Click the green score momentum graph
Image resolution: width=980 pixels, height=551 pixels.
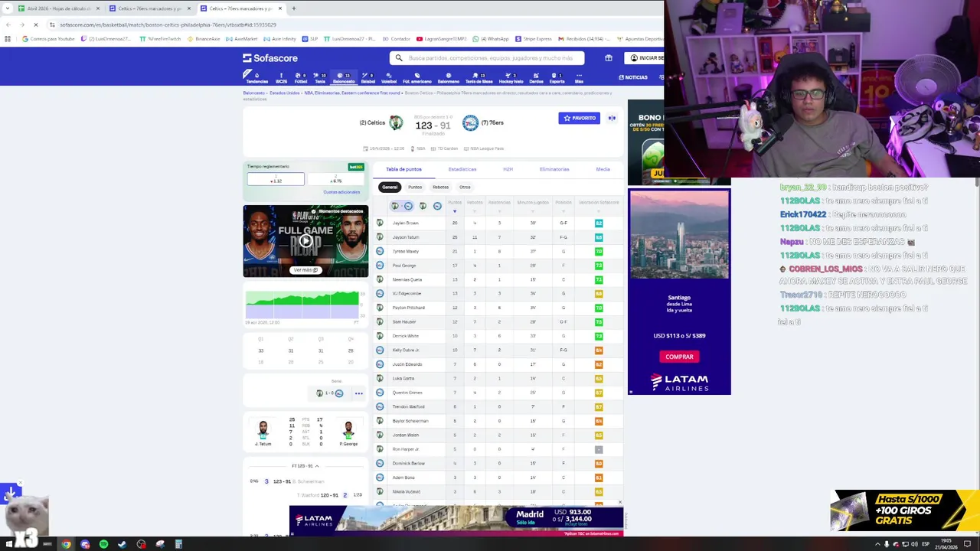pos(302,305)
